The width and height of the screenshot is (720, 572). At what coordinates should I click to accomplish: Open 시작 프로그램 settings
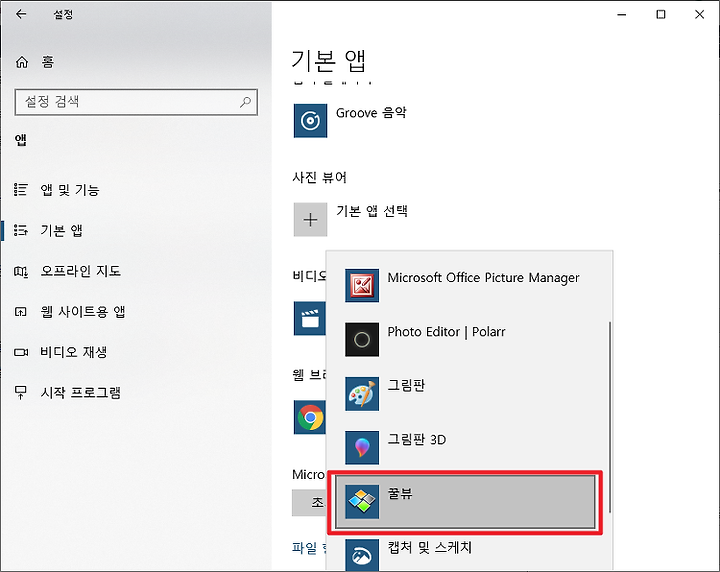67,393
